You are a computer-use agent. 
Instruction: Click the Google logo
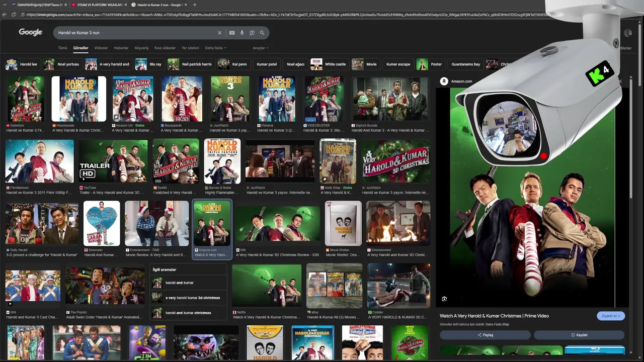pyautogui.click(x=30, y=32)
